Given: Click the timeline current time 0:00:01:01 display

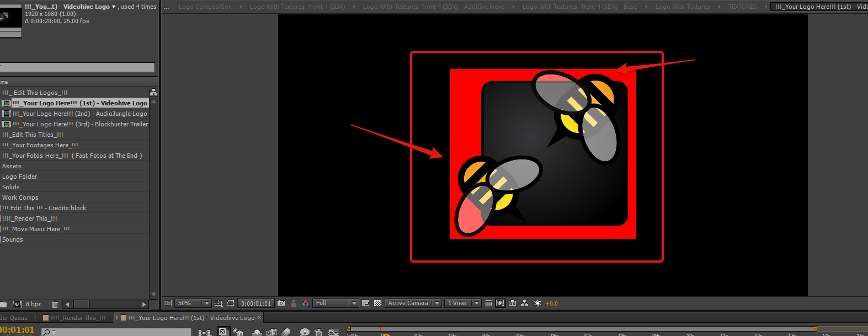Looking at the screenshot, I should 17,330.
